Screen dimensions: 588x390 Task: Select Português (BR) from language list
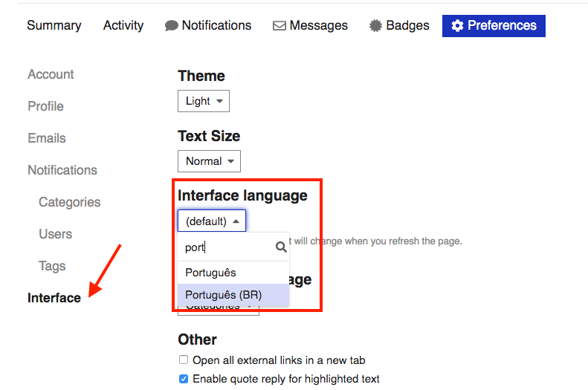pos(224,295)
